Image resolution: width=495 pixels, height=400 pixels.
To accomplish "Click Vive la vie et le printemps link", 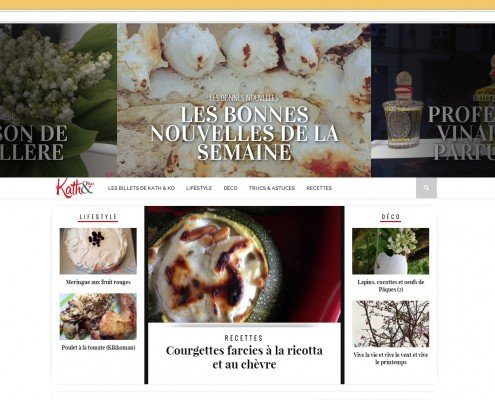I will point(391,358).
